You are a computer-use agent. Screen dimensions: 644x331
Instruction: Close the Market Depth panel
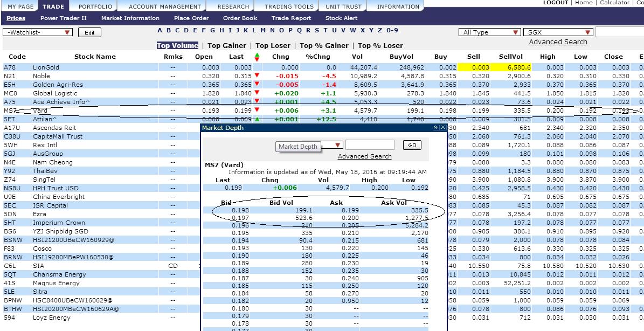click(444, 127)
